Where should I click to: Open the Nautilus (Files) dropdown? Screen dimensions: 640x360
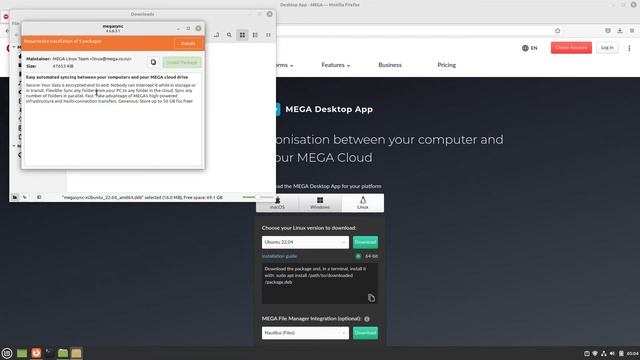pos(305,333)
